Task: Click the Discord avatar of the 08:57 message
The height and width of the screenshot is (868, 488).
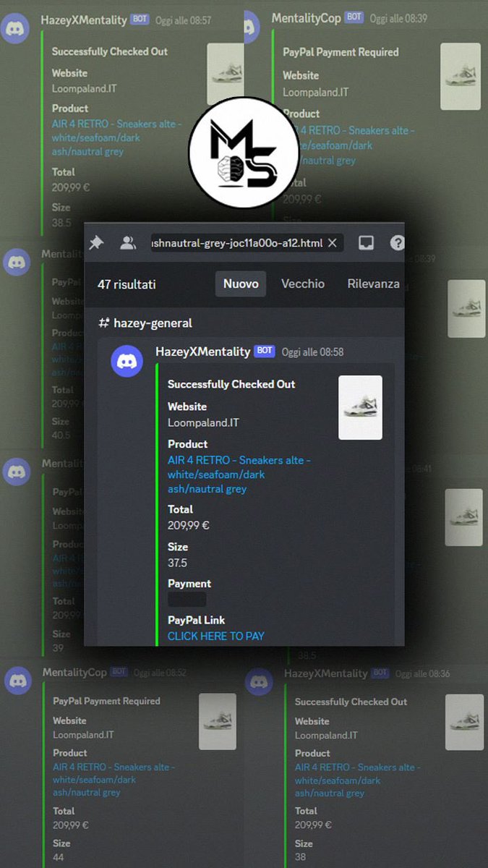Action: 16,29
